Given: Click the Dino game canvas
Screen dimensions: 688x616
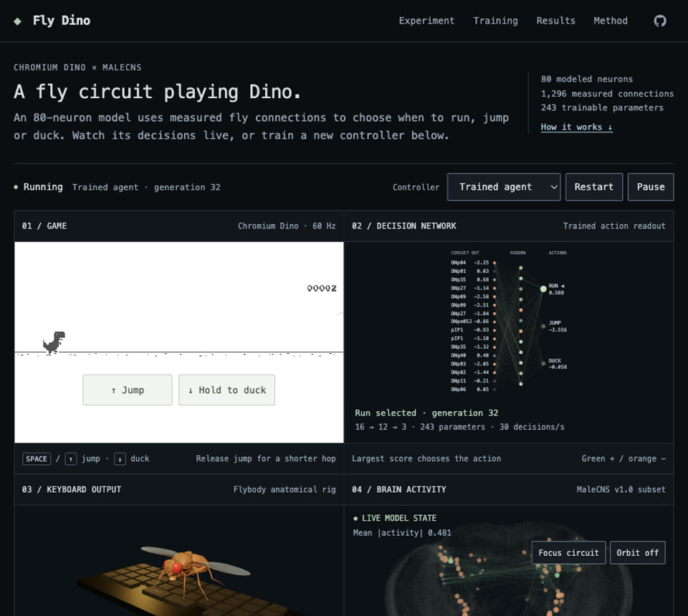Looking at the screenshot, I should pyautogui.click(x=179, y=342).
